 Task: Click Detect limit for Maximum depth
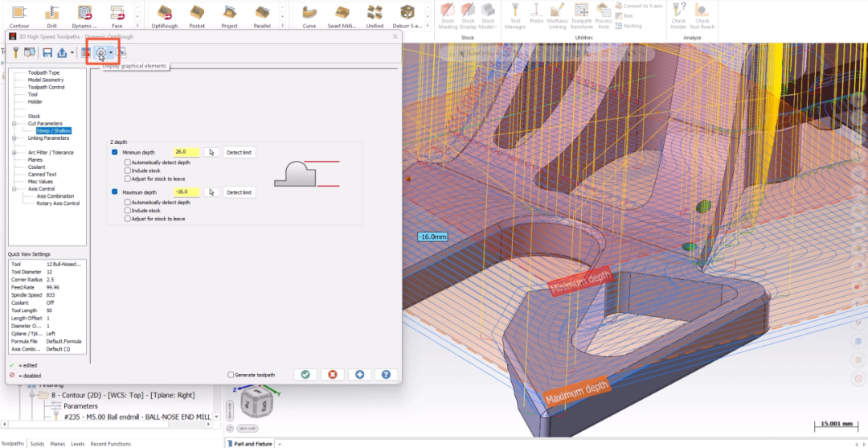point(240,192)
